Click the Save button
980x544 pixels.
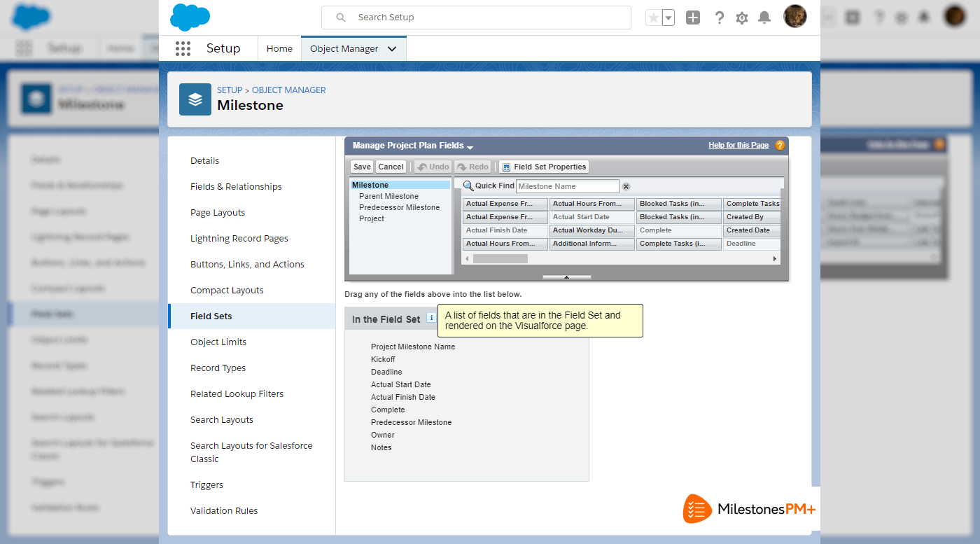coord(362,167)
